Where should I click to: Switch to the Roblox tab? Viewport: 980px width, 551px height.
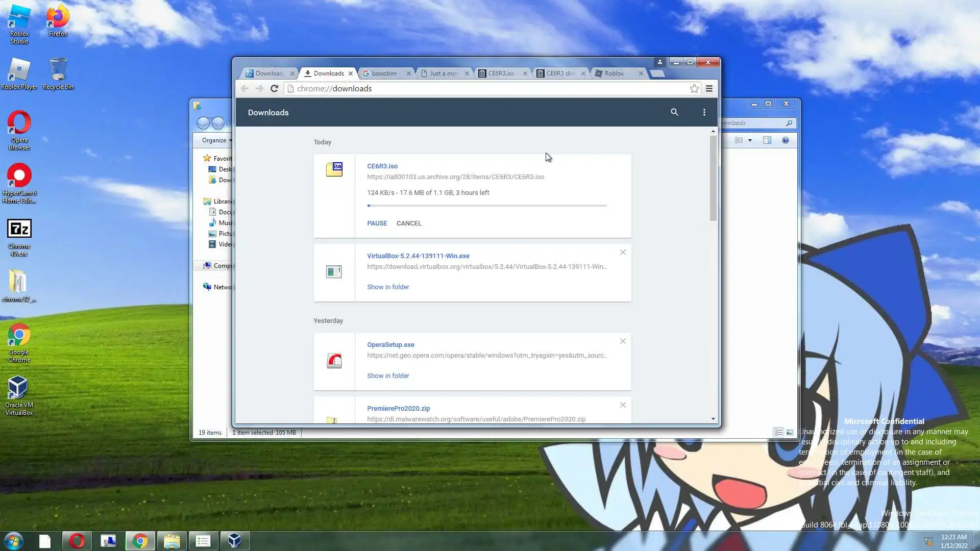point(615,73)
